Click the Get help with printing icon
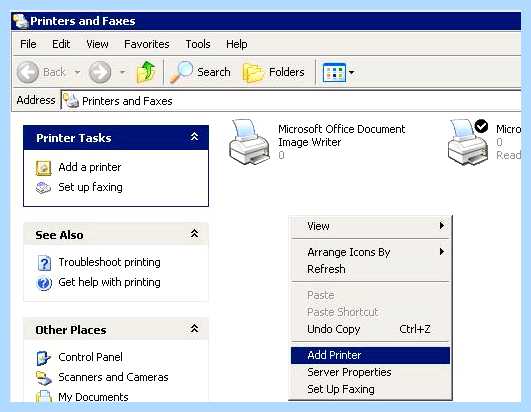 (44, 283)
